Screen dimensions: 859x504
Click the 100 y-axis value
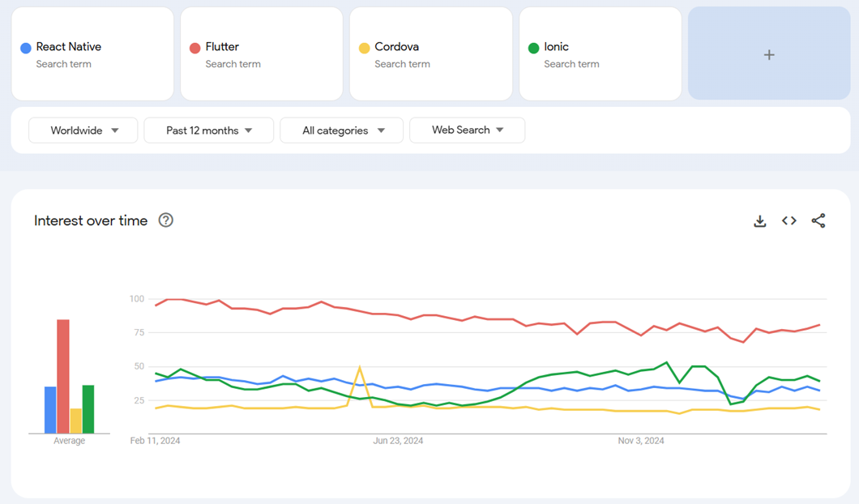(137, 298)
